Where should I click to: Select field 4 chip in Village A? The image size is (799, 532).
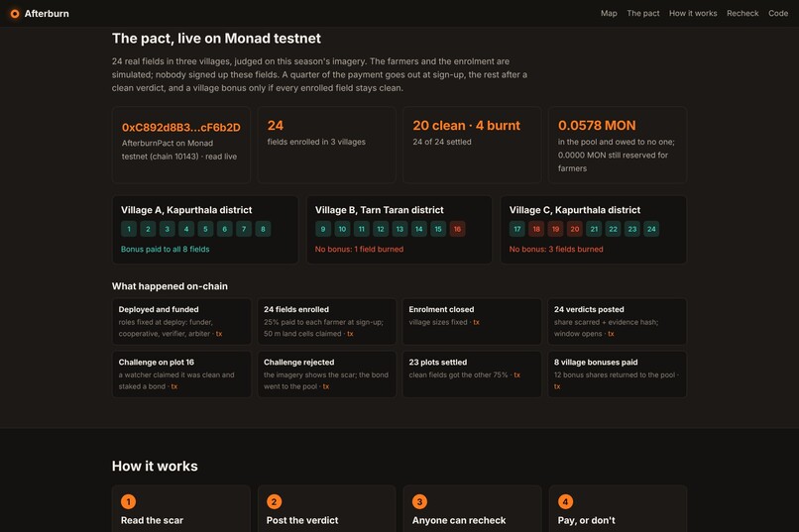(x=186, y=229)
